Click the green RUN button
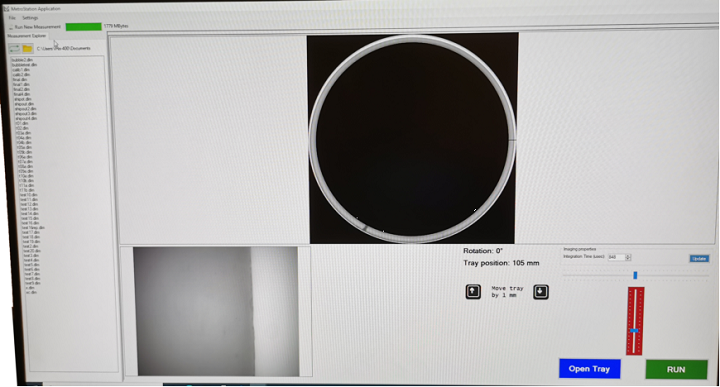This screenshot has height=387, width=720. [676, 370]
